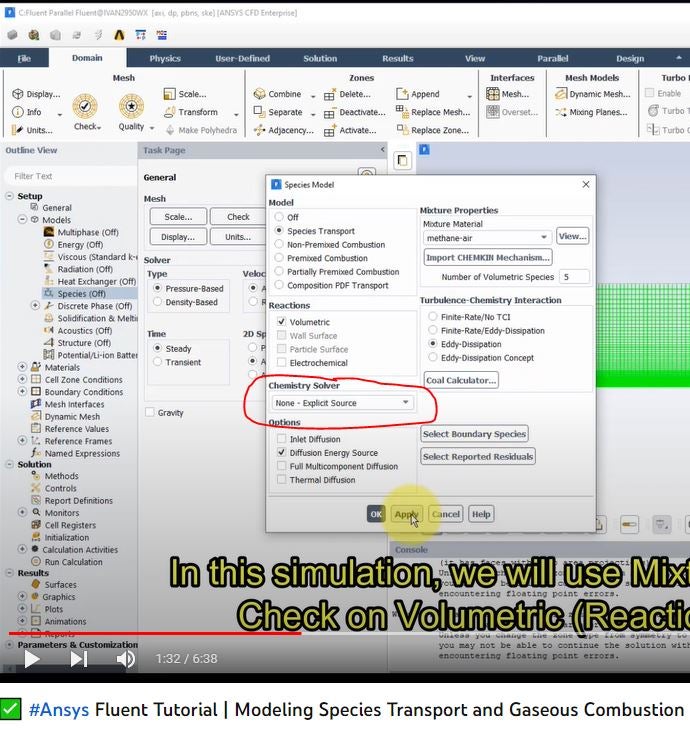Image resolution: width=690 pixels, height=730 pixels.
Task: Enable the Gravity checkbox
Action: (x=150, y=412)
